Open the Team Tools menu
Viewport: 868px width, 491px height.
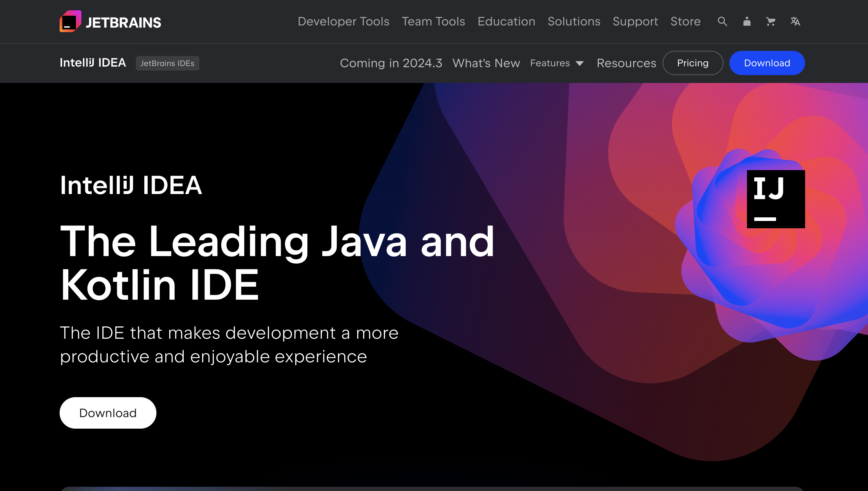coord(433,21)
